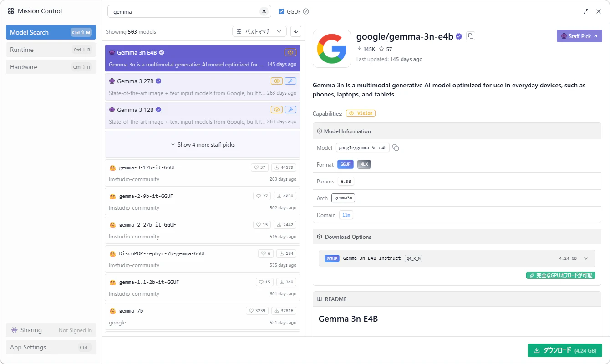The width and height of the screenshot is (610, 364).
Task: Select the MLX format chip
Action: 364,164
